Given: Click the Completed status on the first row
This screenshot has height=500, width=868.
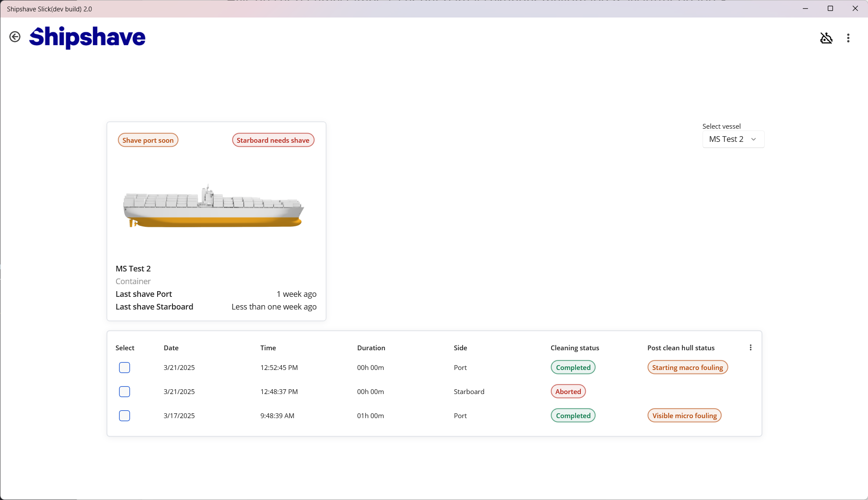Looking at the screenshot, I should (573, 367).
